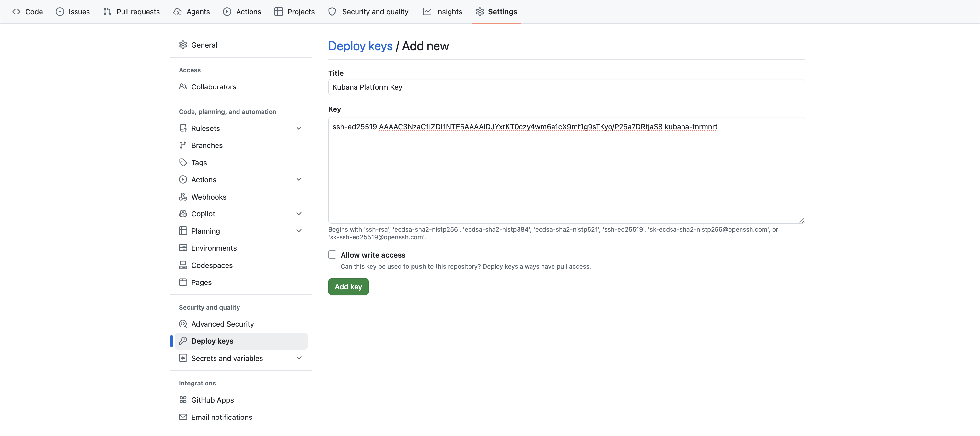Click inside the Key textarea
This screenshot has height=436, width=980.
[566, 170]
